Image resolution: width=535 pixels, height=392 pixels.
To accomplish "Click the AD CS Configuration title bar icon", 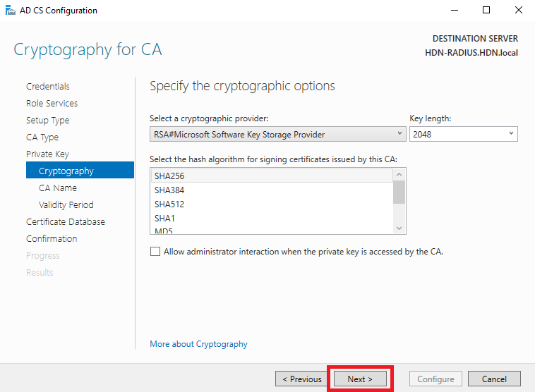I will [11, 11].
